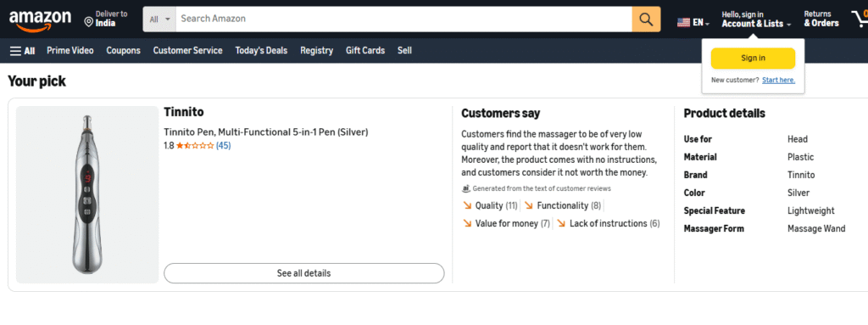Open Registry nav item
The image size is (868, 325).
coord(317,50)
